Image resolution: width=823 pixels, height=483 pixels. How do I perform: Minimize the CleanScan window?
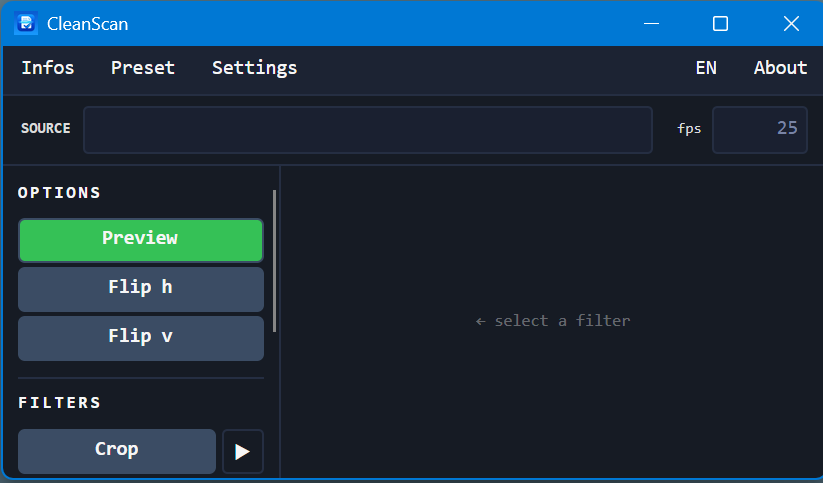[x=651, y=23]
